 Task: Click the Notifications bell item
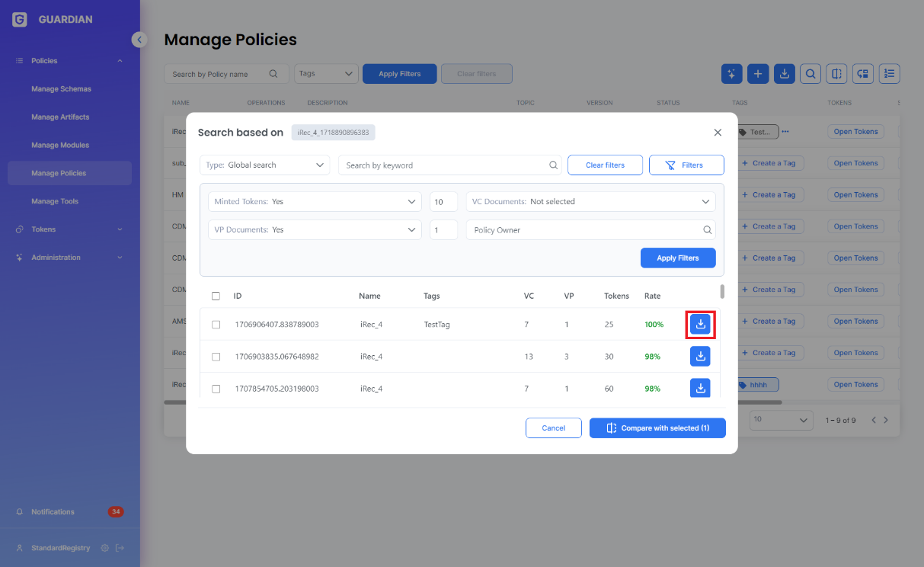click(x=53, y=512)
